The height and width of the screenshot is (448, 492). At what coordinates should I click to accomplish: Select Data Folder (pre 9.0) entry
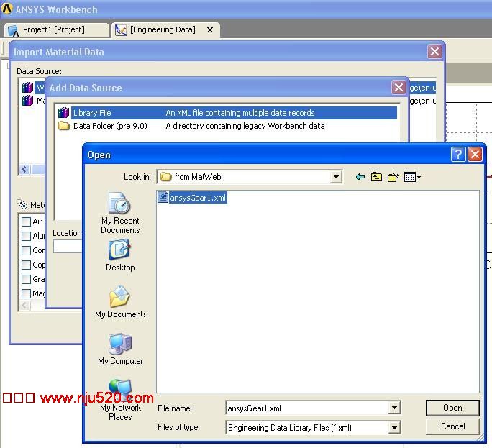110,126
